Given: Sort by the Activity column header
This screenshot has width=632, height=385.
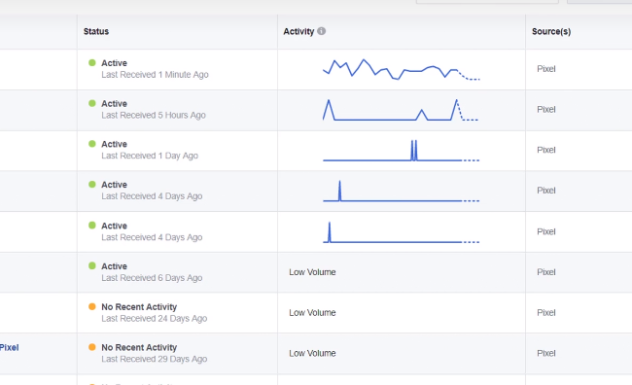Looking at the screenshot, I should coord(298,31).
